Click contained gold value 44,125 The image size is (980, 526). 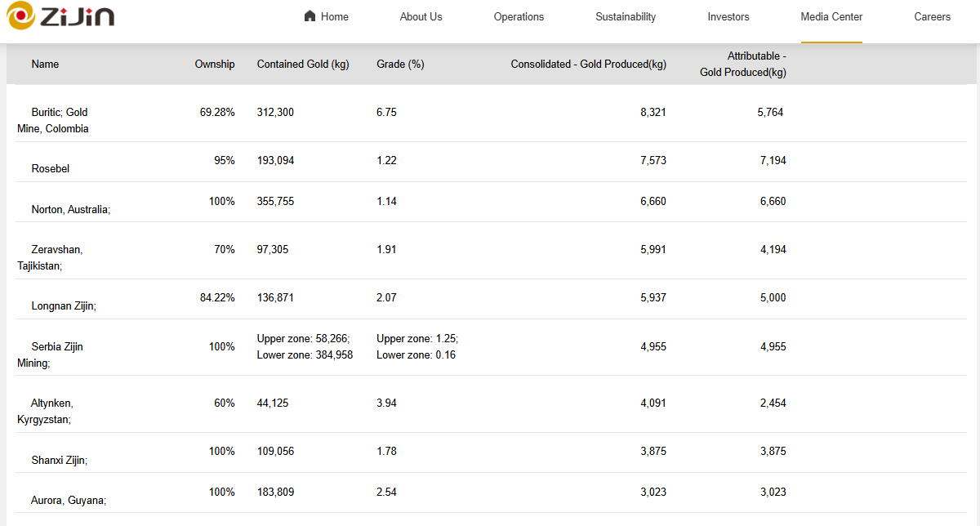273,403
